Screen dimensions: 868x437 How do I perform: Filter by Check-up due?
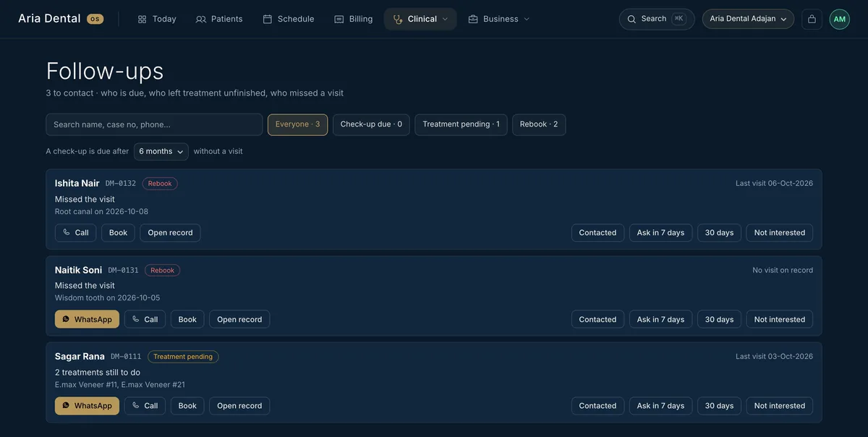(371, 124)
